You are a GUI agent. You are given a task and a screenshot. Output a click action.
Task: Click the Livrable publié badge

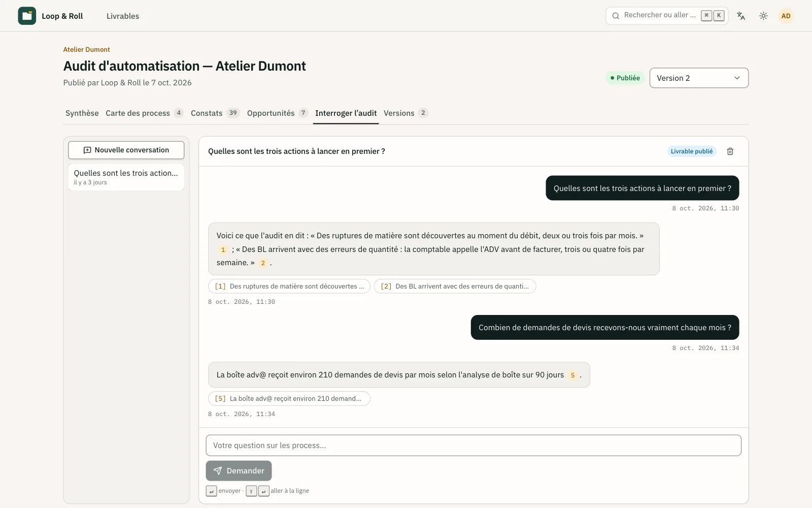tap(692, 151)
